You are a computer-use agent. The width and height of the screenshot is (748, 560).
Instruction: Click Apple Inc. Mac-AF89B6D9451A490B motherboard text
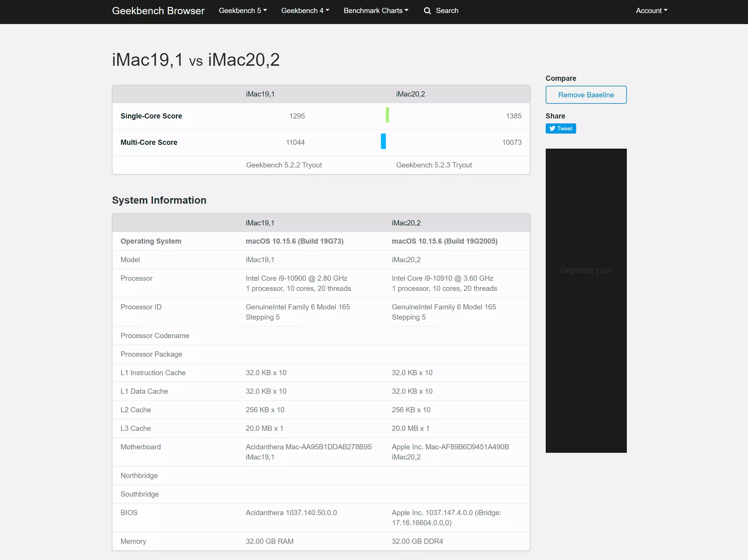pos(450,447)
